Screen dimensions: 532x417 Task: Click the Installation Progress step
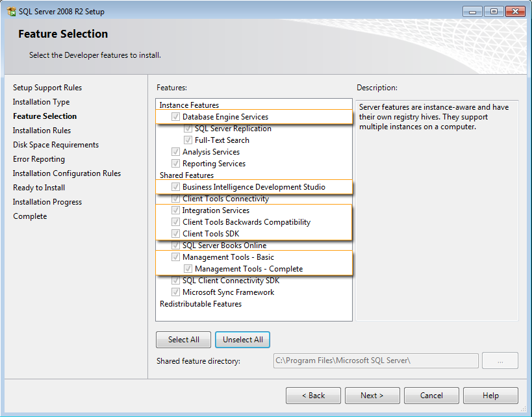[x=47, y=202]
